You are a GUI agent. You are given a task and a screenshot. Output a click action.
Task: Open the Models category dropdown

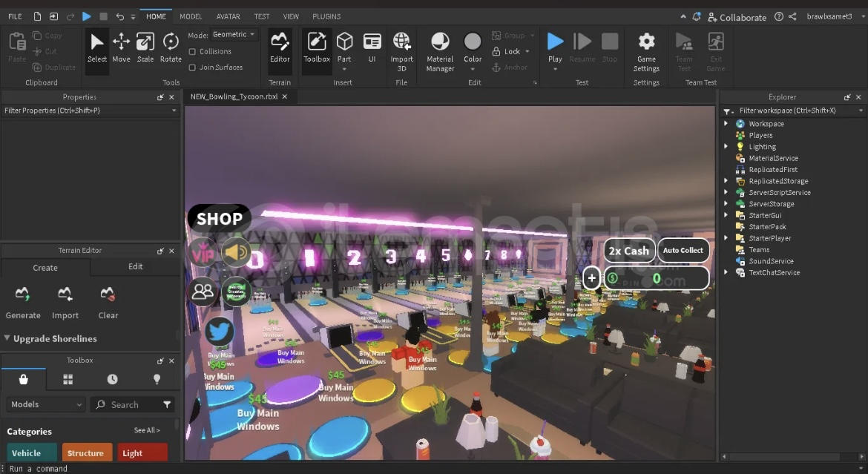tap(46, 405)
